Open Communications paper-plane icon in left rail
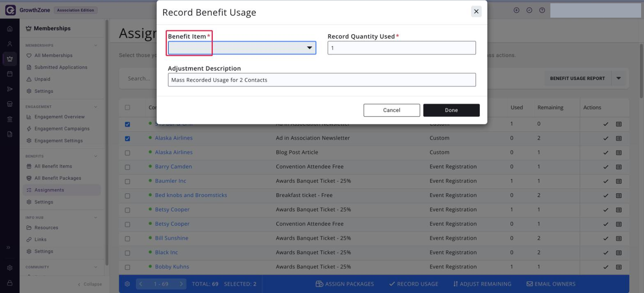This screenshot has height=293, width=644. pos(10,89)
